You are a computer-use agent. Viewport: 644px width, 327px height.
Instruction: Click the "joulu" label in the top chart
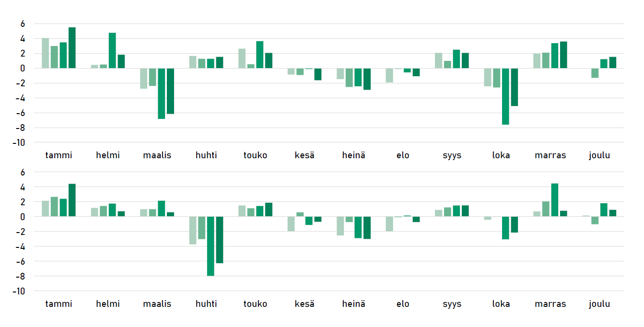click(x=599, y=155)
